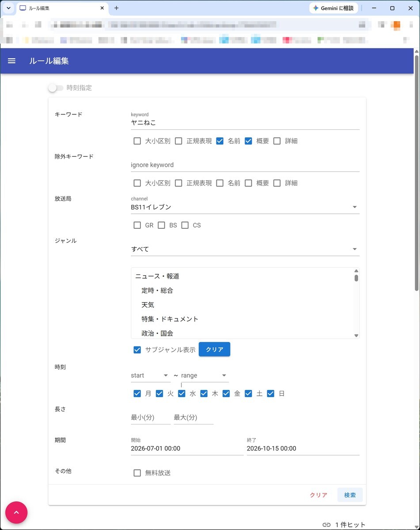The height and width of the screenshot is (530, 420).
Task: Click the red クリア form button
Action: coord(318,495)
